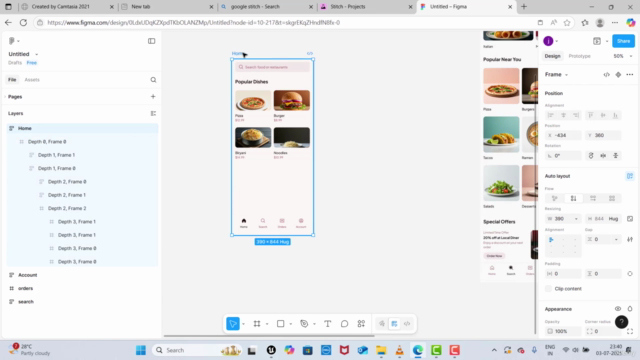Select the Pen tool
This screenshot has height=360, width=640.
(304, 324)
